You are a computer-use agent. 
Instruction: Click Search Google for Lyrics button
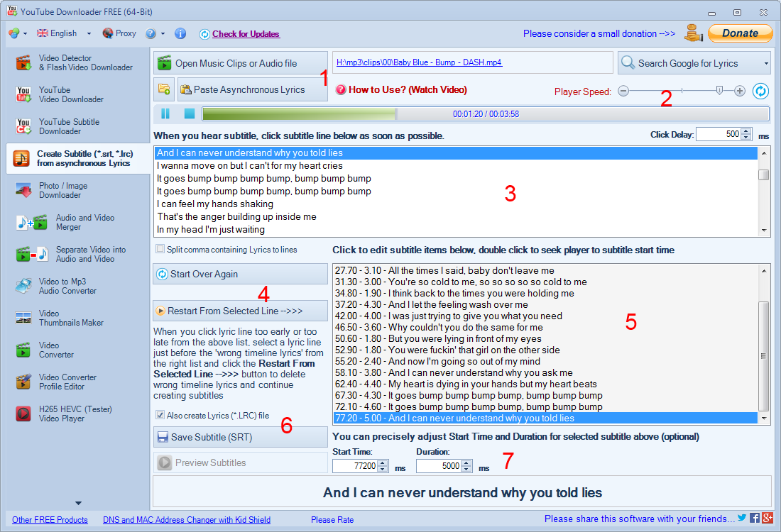click(690, 63)
